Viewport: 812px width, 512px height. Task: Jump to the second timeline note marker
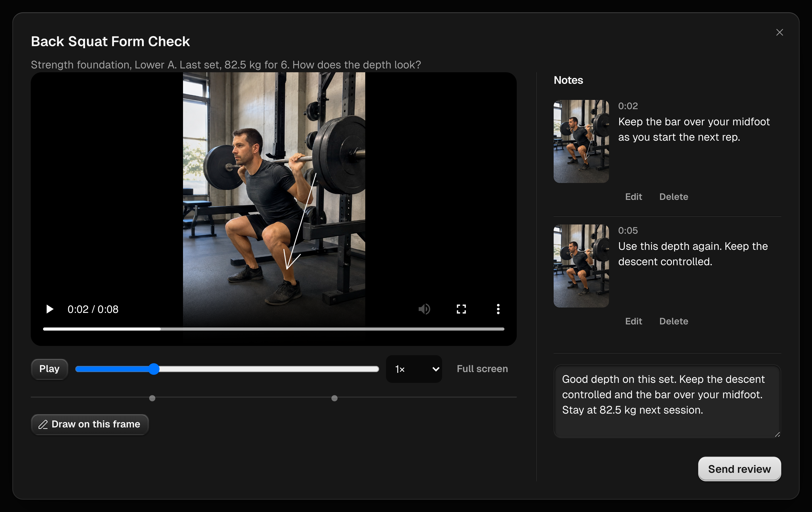click(334, 398)
